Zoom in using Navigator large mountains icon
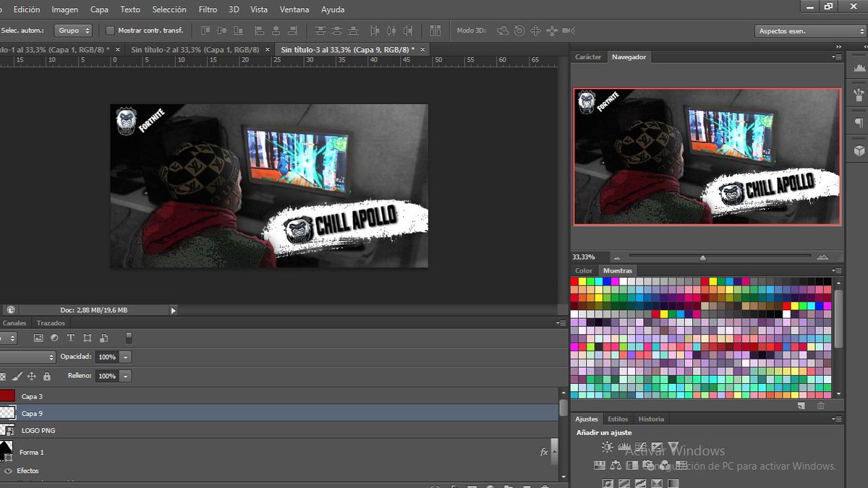 [x=822, y=257]
